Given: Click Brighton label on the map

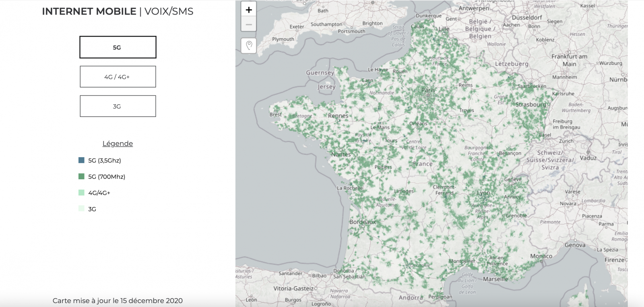Looking at the screenshot, I should 372,23.
